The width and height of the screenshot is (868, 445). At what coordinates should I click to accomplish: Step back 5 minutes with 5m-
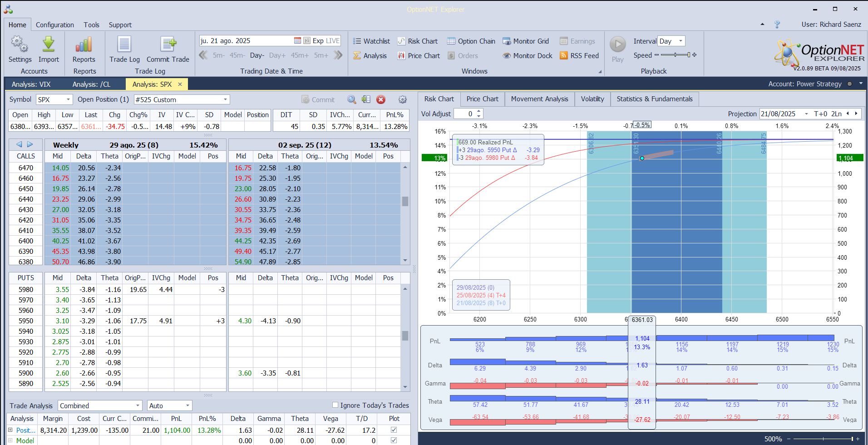[x=219, y=55]
